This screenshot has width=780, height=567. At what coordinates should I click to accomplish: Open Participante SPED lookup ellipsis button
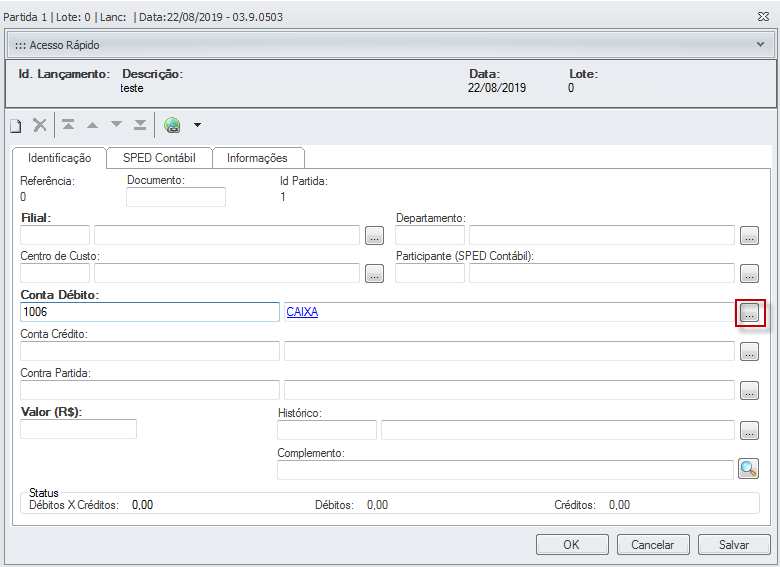click(x=750, y=274)
